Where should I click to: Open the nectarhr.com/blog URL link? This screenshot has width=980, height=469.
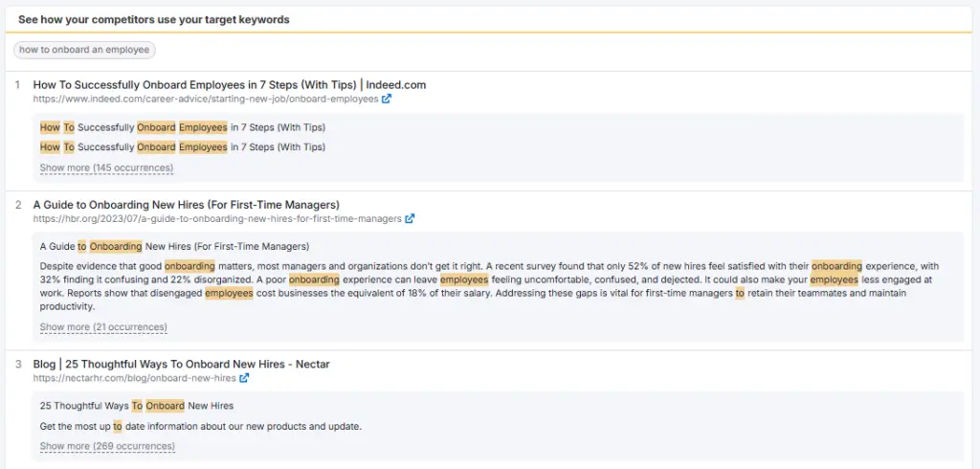coord(134,378)
